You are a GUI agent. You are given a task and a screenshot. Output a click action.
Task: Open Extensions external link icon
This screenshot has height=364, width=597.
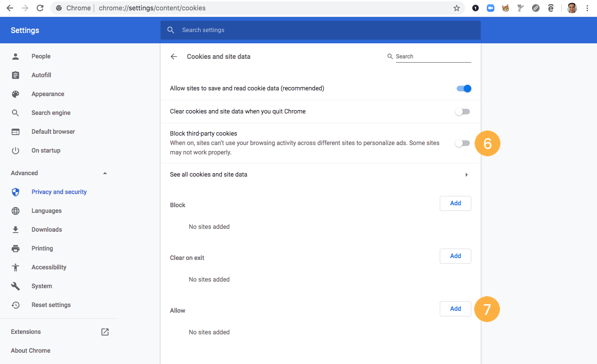pos(105,332)
